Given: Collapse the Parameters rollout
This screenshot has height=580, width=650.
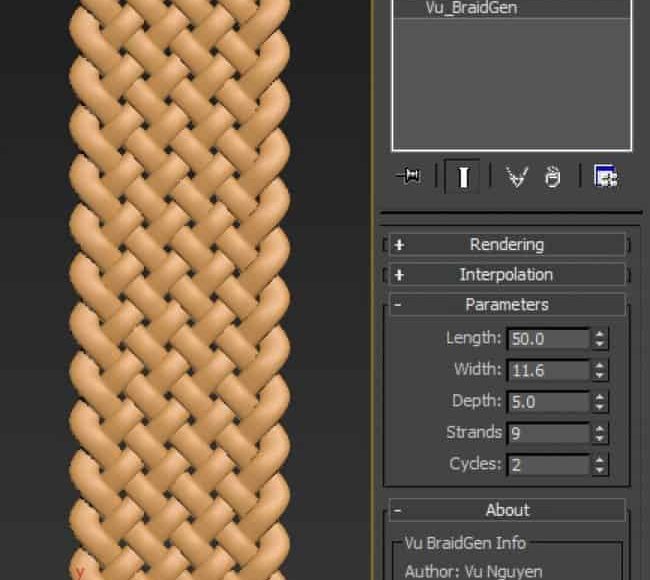Looking at the screenshot, I should (x=506, y=304).
